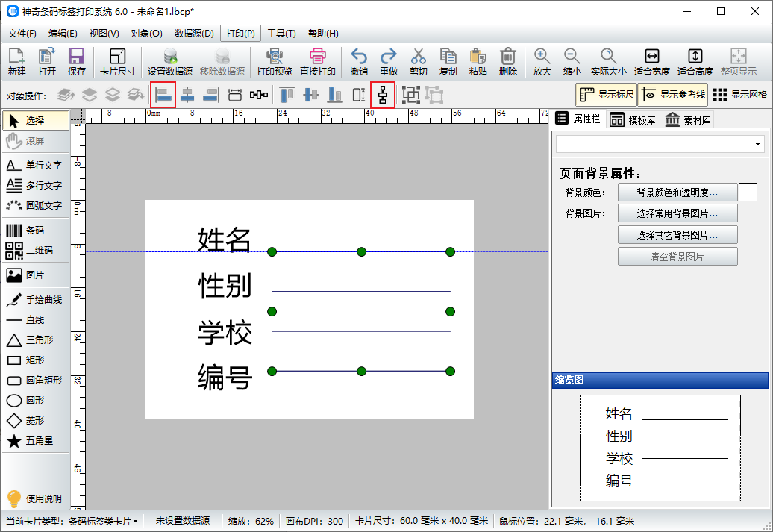The height and width of the screenshot is (532, 773).
Task: Click the white background color swatch
Action: [748, 193]
